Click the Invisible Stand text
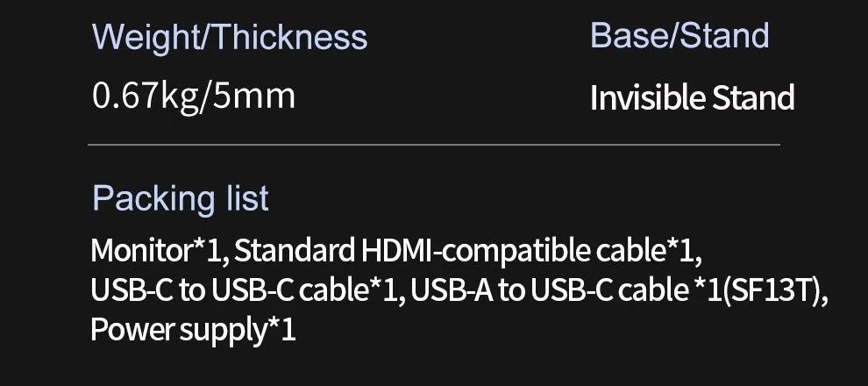 [x=693, y=97]
